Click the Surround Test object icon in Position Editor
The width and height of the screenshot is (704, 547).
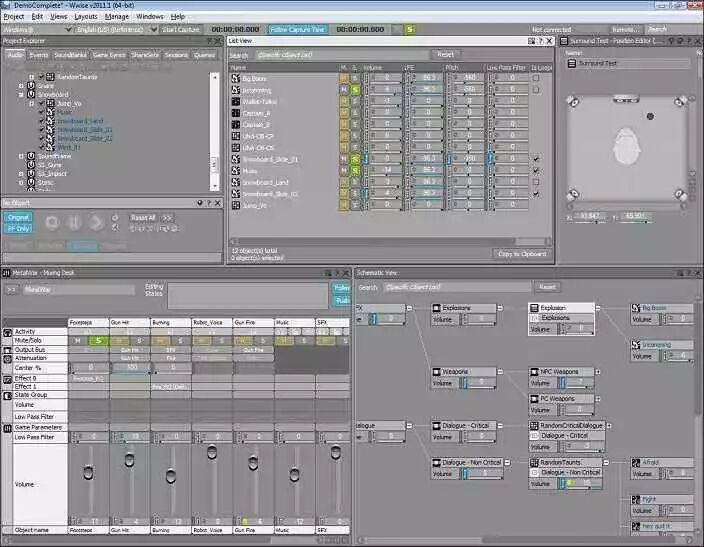[572, 64]
